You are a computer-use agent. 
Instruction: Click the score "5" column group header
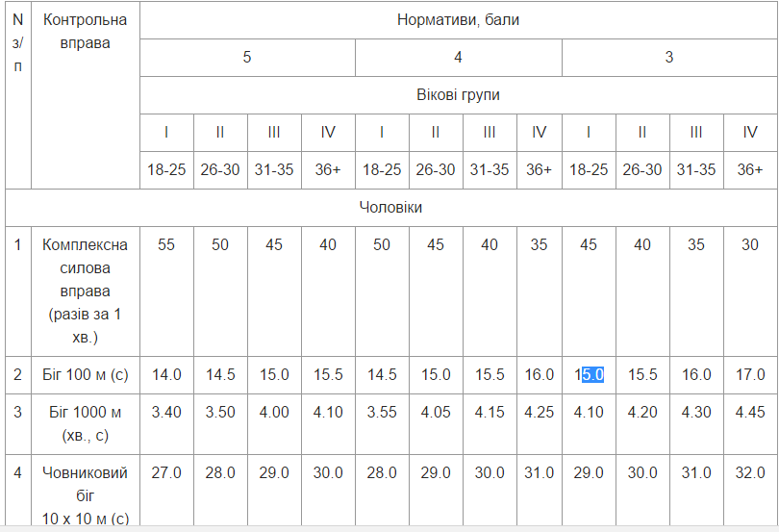(x=247, y=57)
